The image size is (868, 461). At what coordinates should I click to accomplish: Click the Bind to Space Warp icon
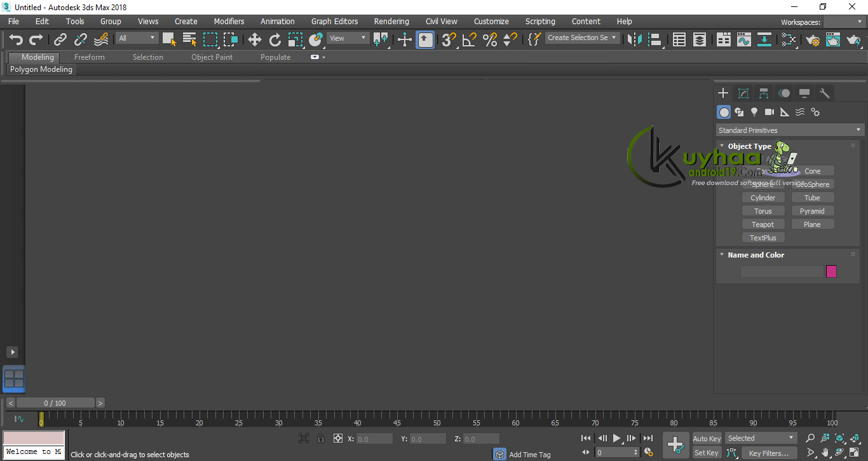pos(101,40)
